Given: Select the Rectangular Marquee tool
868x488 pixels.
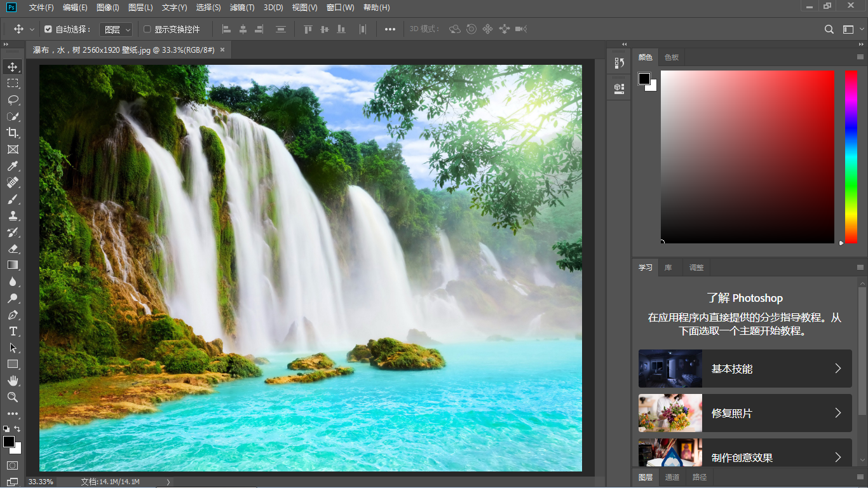Looking at the screenshot, I should coord(13,83).
